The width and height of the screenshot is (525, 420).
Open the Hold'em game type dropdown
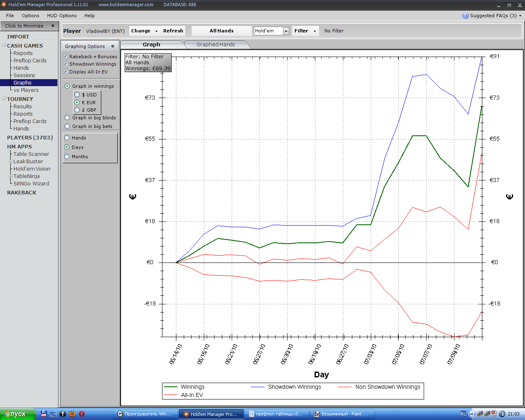point(286,31)
